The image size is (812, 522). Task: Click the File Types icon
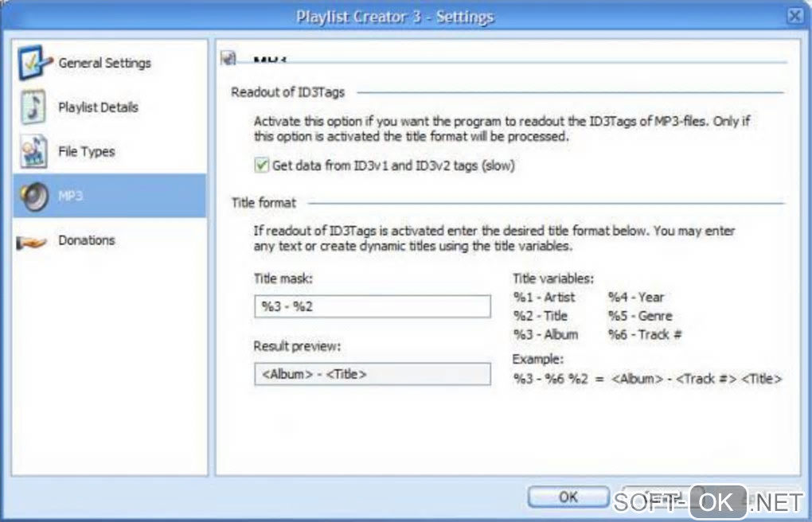point(33,151)
